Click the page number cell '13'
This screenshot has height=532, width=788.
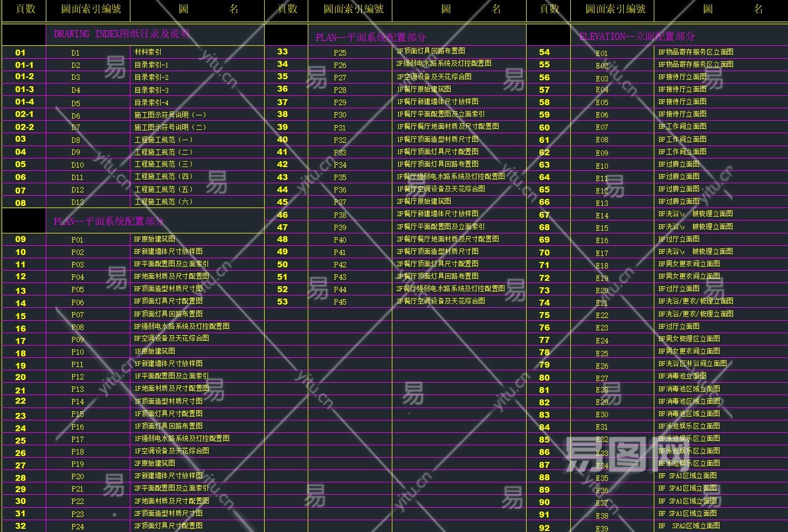click(x=20, y=291)
